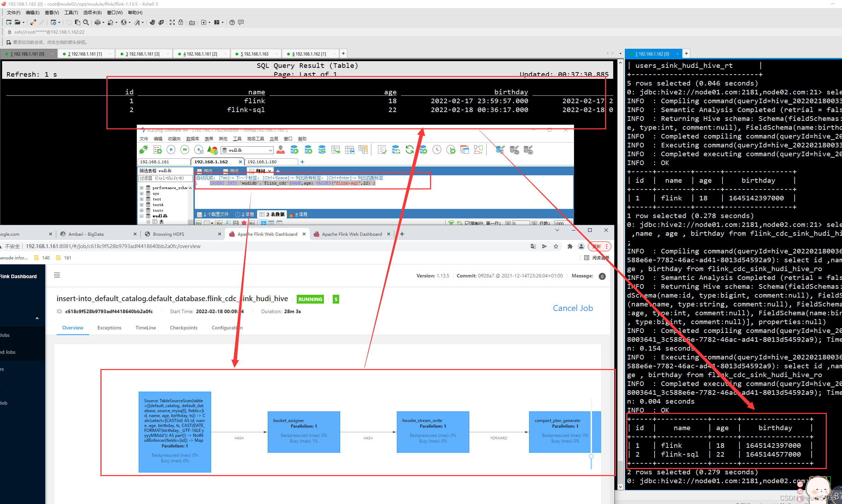The image size is (842, 504).
Task: Click Xshell chat feedback icon
Action: pos(241,22)
